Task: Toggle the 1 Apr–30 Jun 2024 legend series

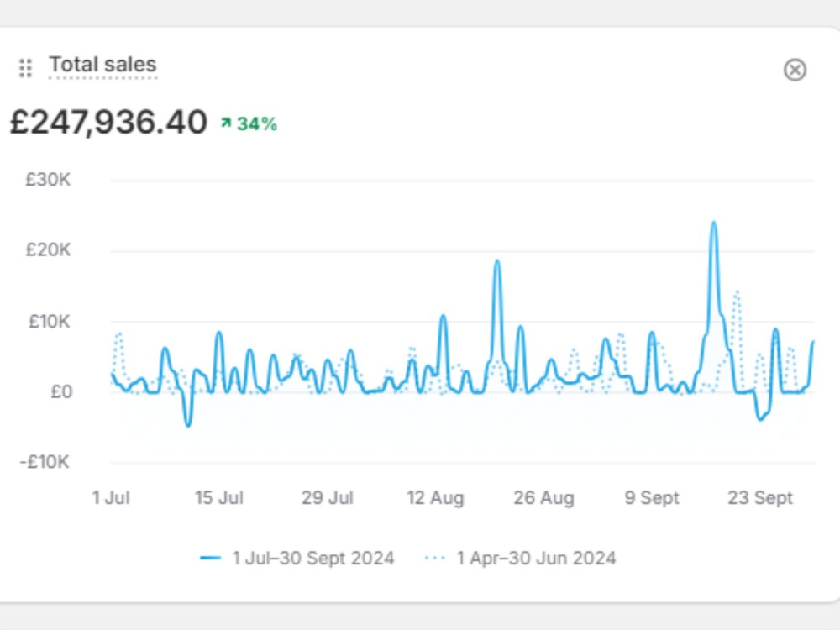Action: (520, 559)
